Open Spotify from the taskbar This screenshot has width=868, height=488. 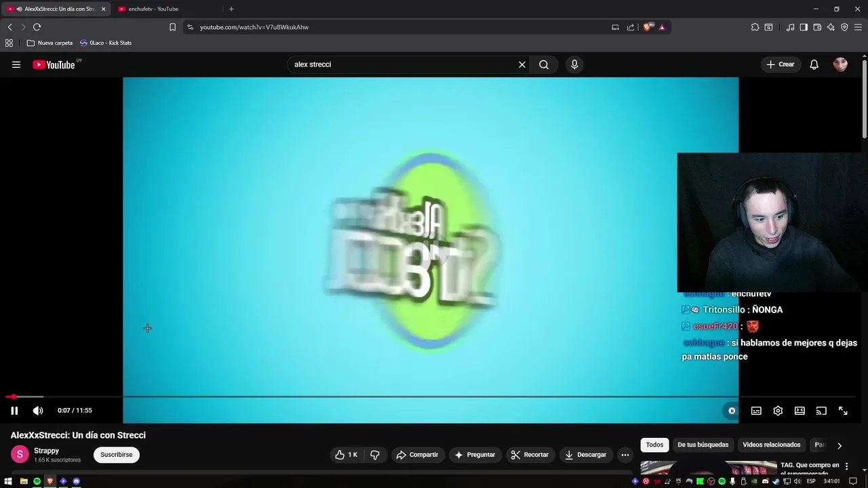37,481
